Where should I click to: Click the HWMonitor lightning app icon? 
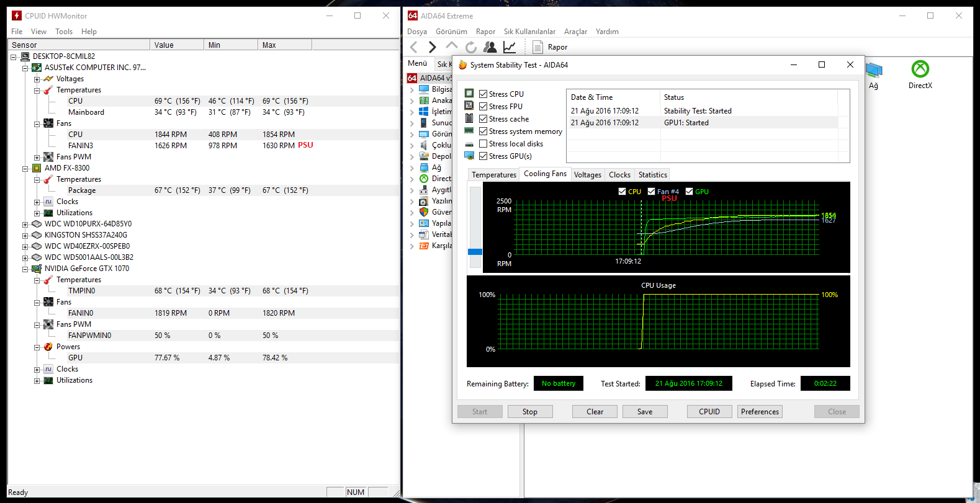pyautogui.click(x=17, y=16)
